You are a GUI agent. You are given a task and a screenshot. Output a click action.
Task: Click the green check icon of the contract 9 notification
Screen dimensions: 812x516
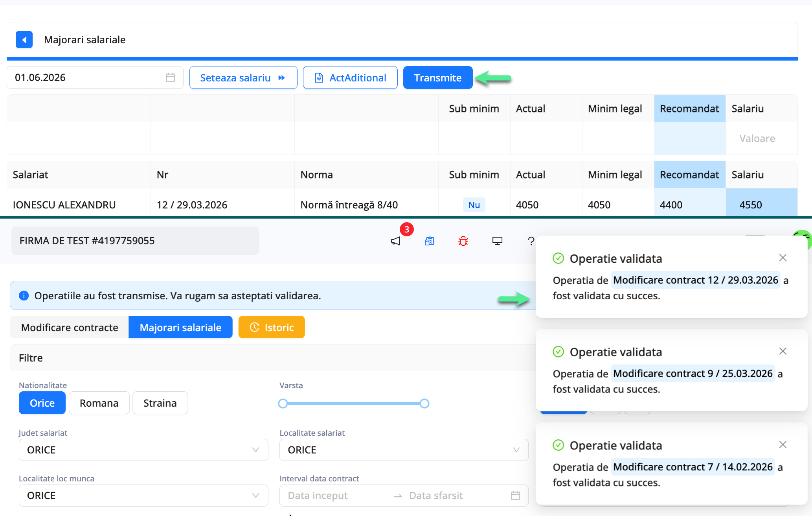[558, 352]
